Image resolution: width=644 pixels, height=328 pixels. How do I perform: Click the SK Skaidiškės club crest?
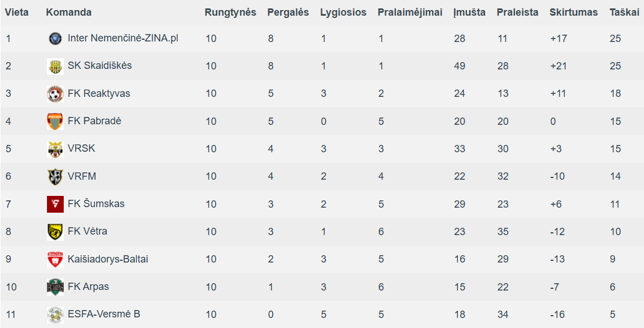pos(55,66)
